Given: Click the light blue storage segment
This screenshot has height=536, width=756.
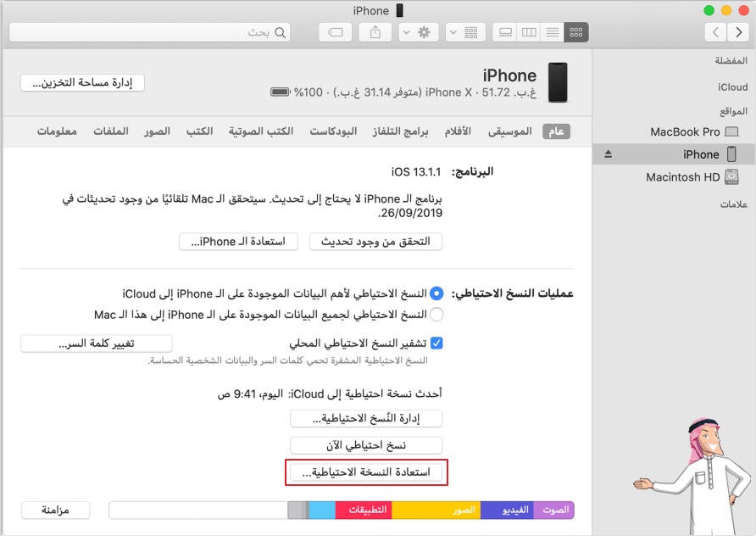Looking at the screenshot, I should tap(322, 510).
